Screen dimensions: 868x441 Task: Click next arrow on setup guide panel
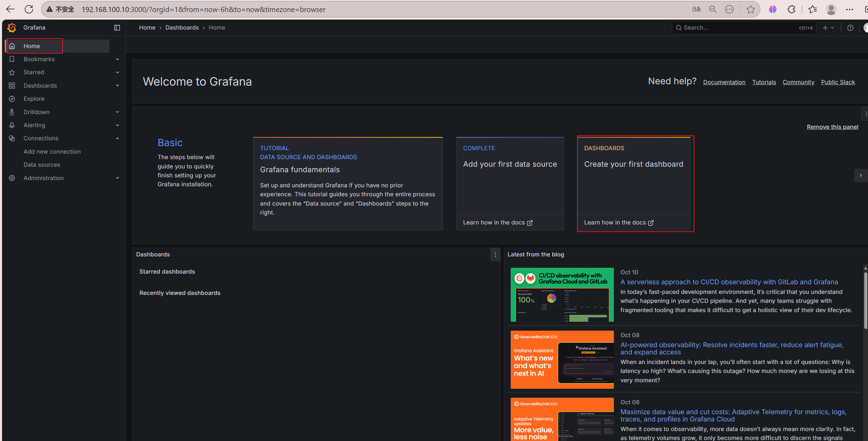[861, 175]
